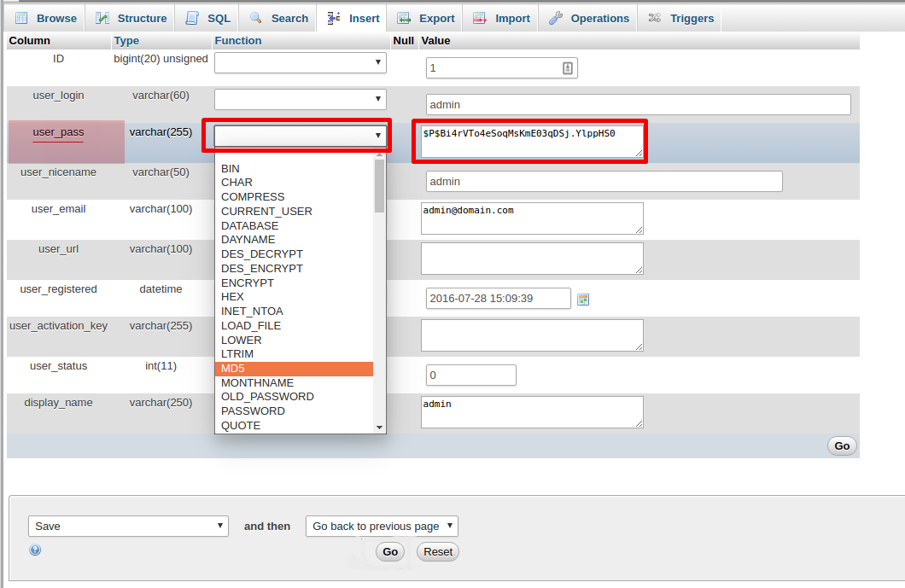Select DAYNAME function option
905x588 pixels.
[x=294, y=240]
